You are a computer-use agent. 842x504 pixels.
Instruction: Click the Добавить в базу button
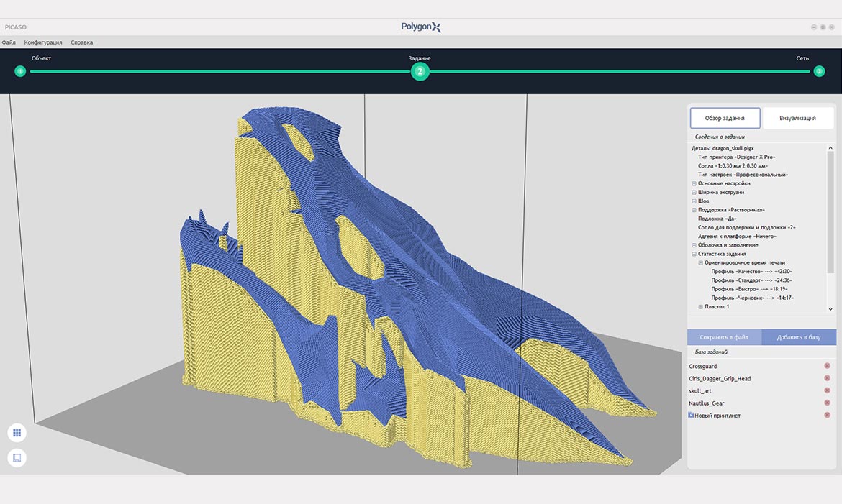pyautogui.click(x=799, y=337)
